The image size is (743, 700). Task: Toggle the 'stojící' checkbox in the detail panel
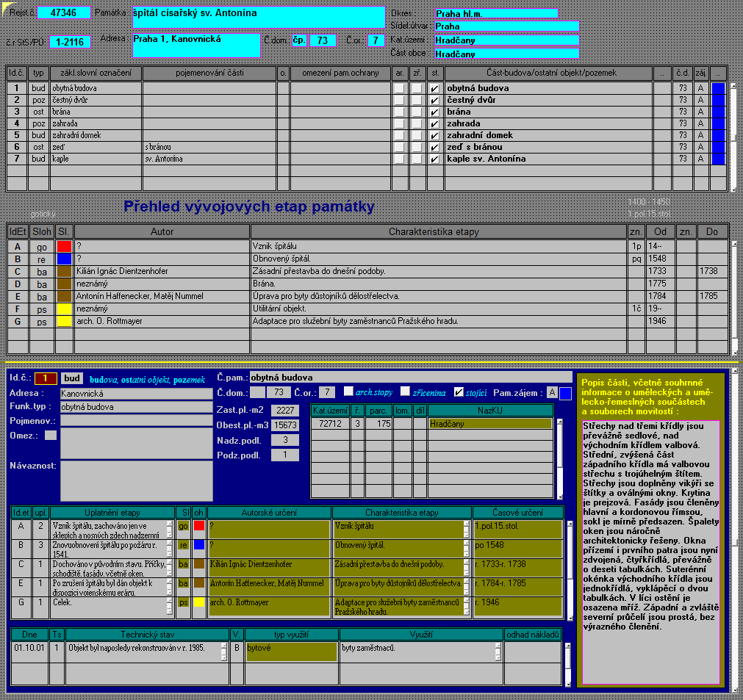[458, 392]
